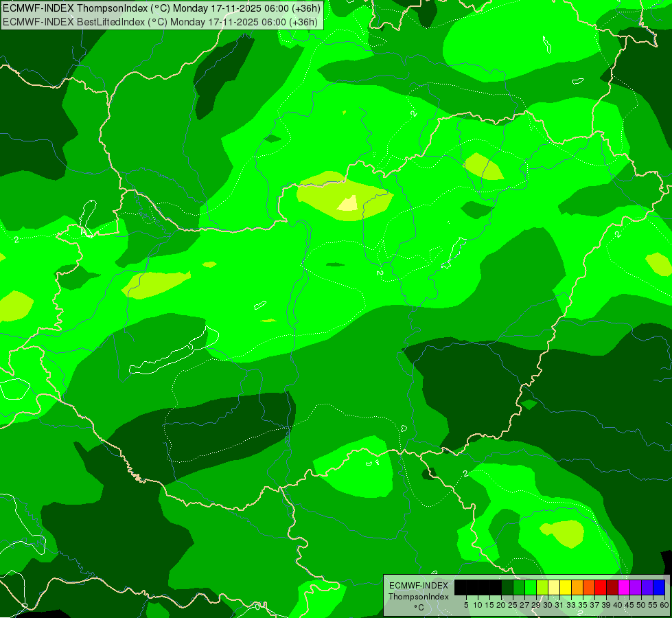Click the magenta 40-45 legend swatch
Viewport: 672px width, 618px height.
tap(623, 588)
